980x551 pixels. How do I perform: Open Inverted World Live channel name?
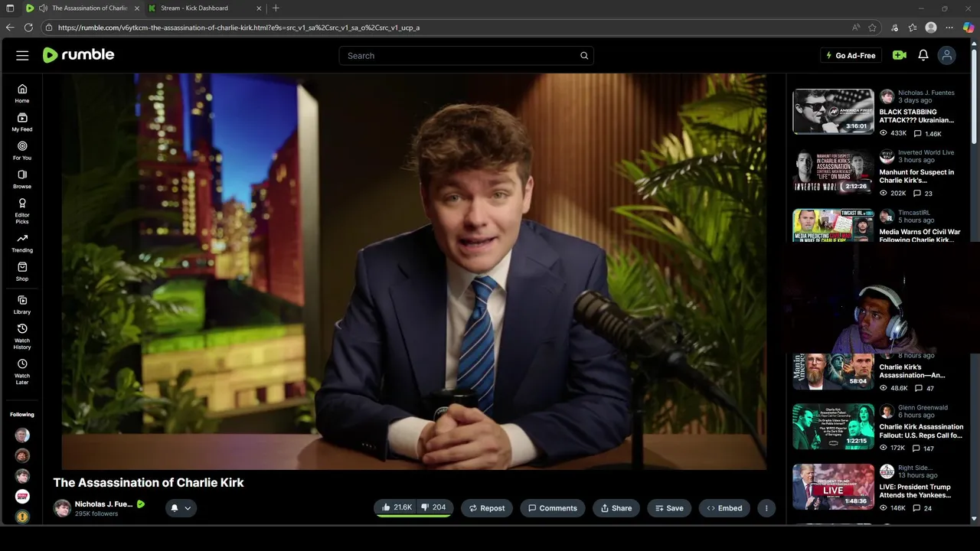[926, 152]
